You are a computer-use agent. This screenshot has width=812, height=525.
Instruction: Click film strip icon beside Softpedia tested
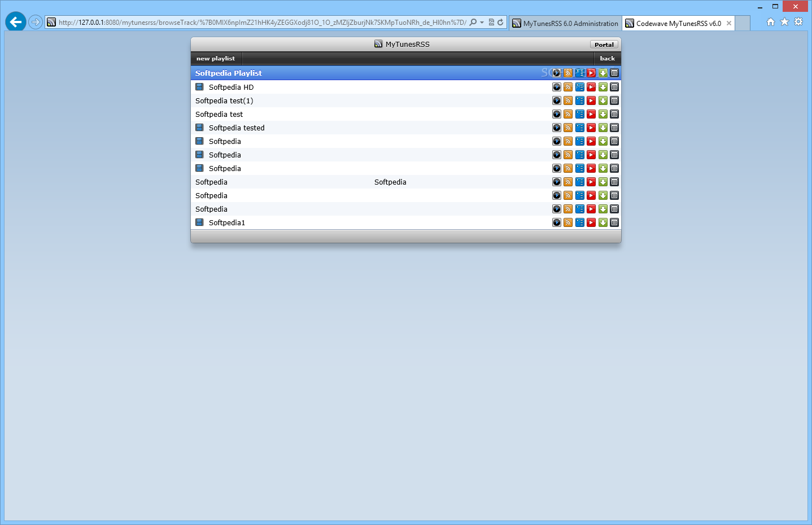(199, 128)
